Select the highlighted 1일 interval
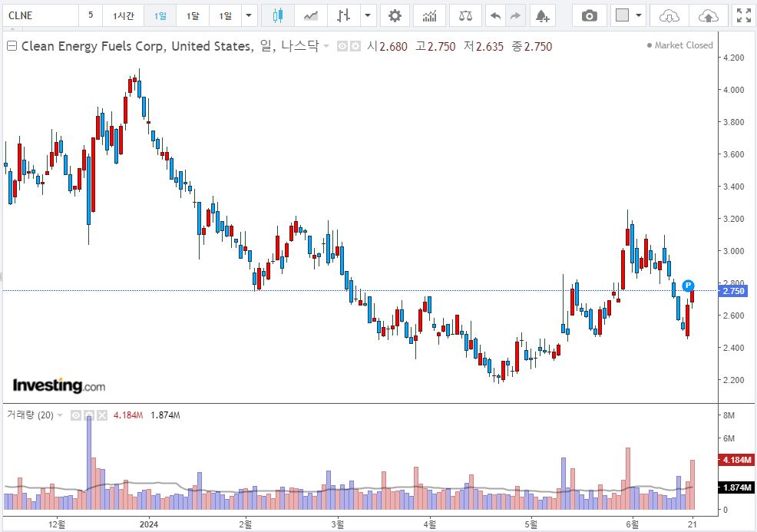 160,15
